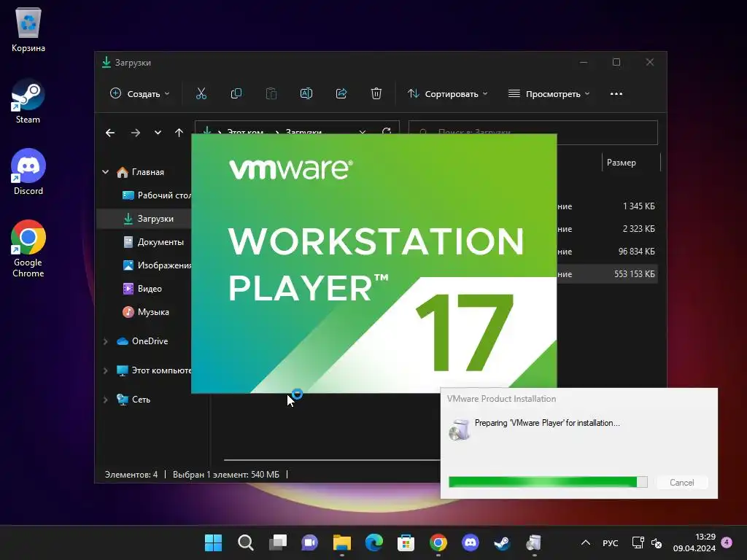Expand the OneDrive tree node
Viewport: 747px width, 560px height.
click(105, 341)
